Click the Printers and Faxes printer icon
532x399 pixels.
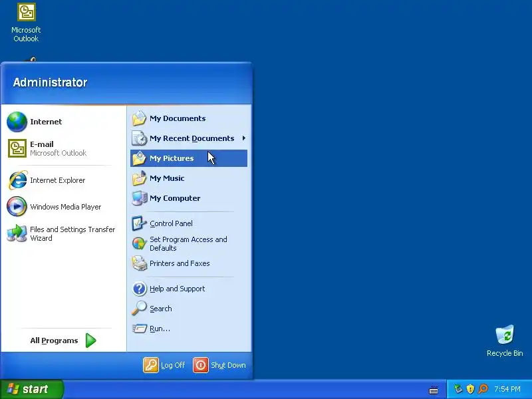pos(139,263)
